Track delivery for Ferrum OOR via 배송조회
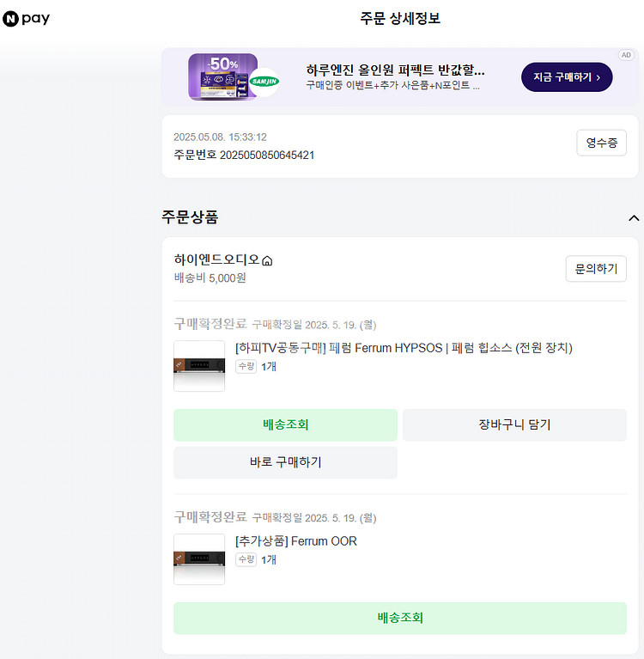 [x=399, y=618]
